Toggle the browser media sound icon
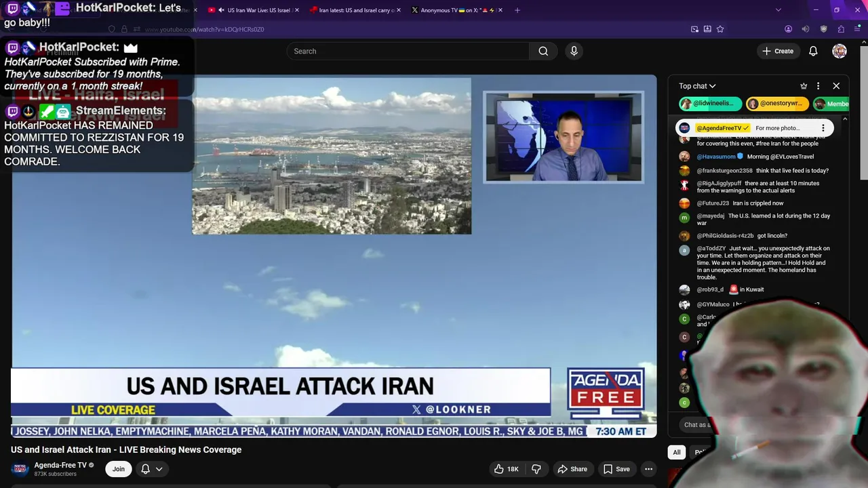This screenshot has height=488, width=868. (x=805, y=29)
